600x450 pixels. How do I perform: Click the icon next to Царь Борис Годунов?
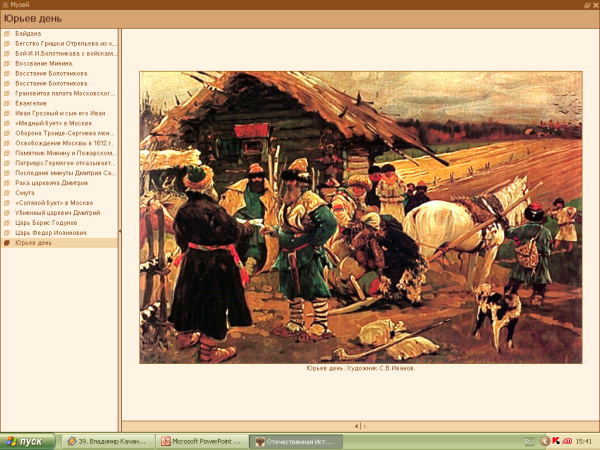[7, 222]
